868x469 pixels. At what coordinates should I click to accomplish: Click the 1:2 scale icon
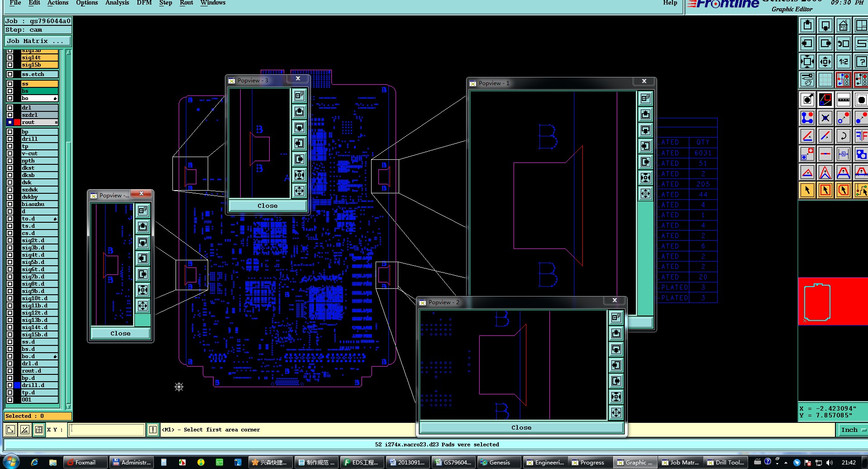843,62
